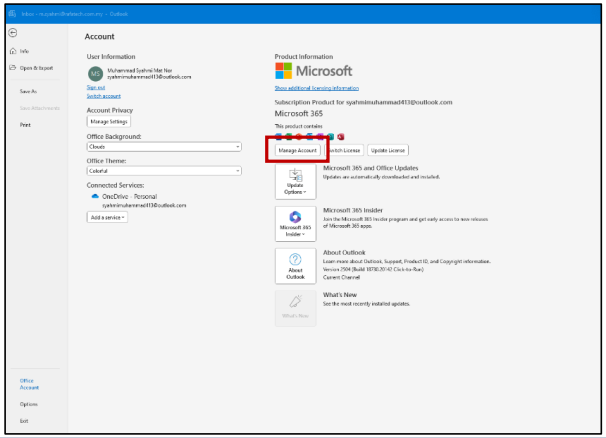The image size is (606, 438).
Task: Expand the Office Background dropdown showing Clouds
Action: coord(164,147)
